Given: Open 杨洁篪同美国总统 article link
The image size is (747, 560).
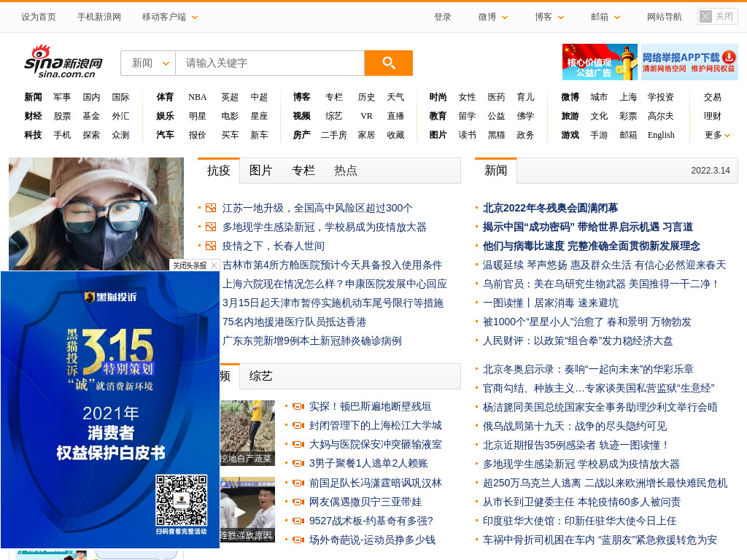Looking at the screenshot, I should click(x=600, y=408).
